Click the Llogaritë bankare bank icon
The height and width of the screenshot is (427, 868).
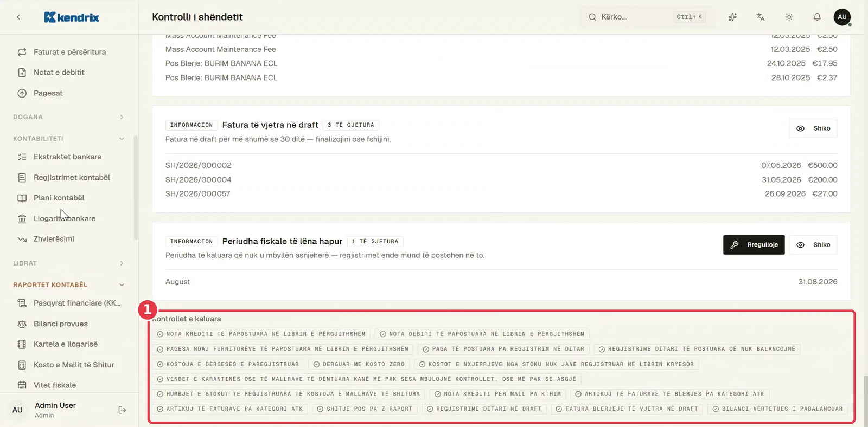pyautogui.click(x=22, y=219)
